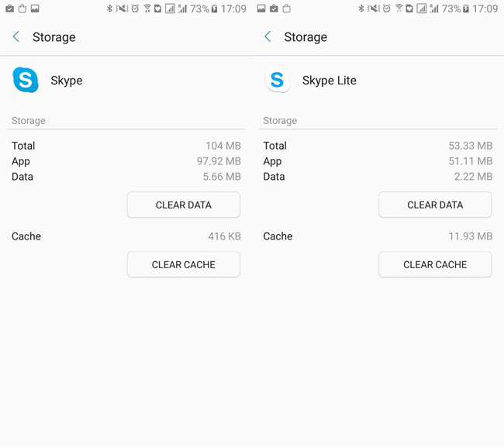Tap the Storage section header under Skype Lite
The image size is (504, 448).
point(280,121)
